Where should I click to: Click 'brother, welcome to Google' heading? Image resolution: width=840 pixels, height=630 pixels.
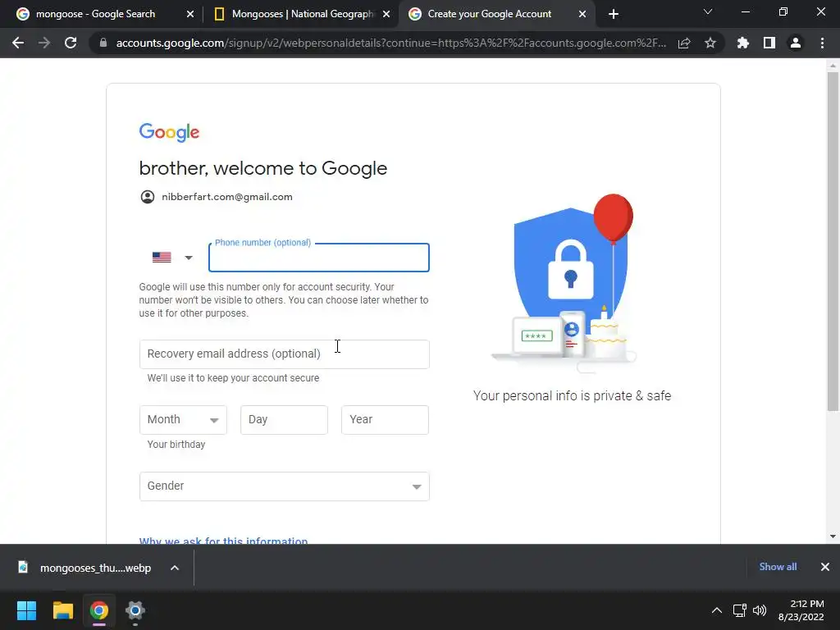(x=263, y=168)
